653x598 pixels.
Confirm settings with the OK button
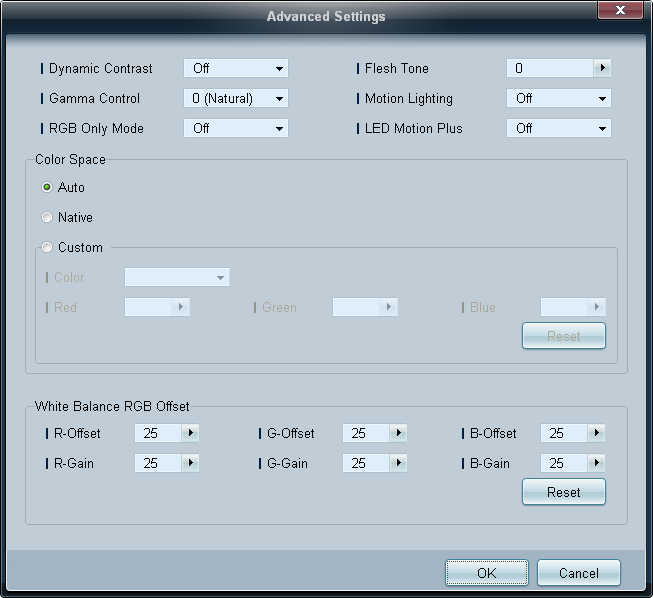487,573
